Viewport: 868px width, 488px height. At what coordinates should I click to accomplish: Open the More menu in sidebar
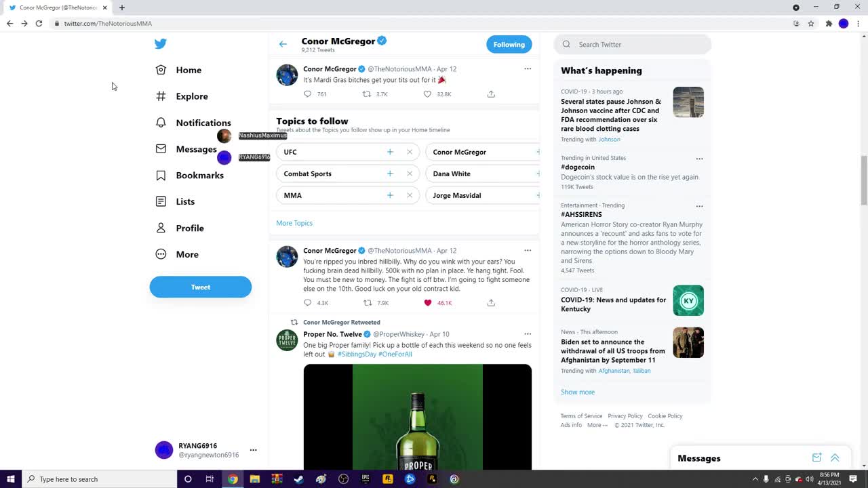(x=177, y=254)
